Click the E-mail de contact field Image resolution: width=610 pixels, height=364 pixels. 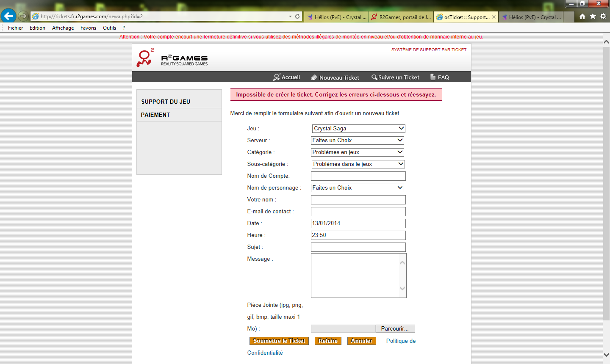pyautogui.click(x=358, y=212)
